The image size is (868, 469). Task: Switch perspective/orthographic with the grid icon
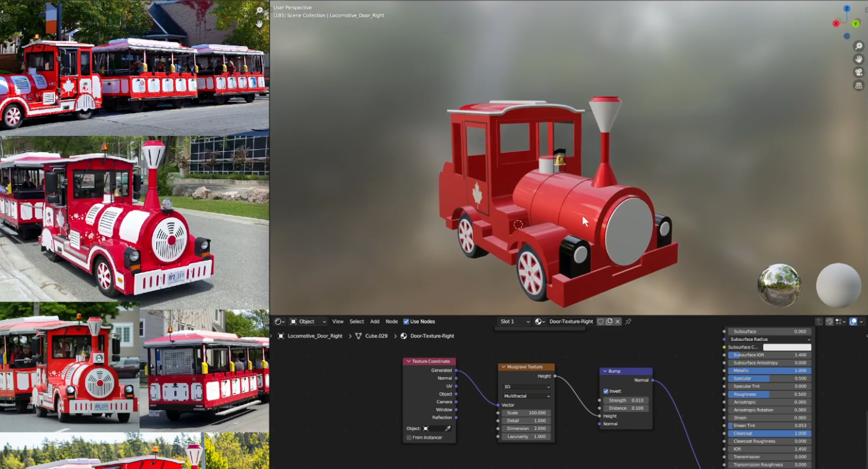click(858, 86)
